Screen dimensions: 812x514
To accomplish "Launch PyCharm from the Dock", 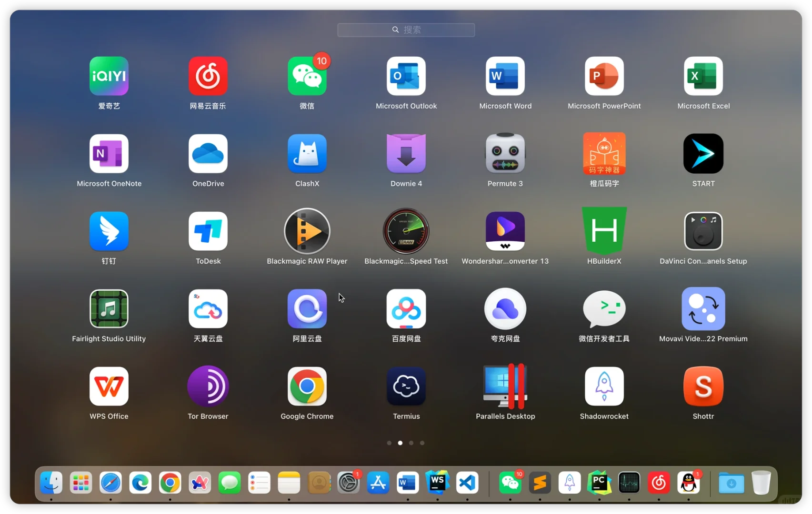I will coord(599,483).
